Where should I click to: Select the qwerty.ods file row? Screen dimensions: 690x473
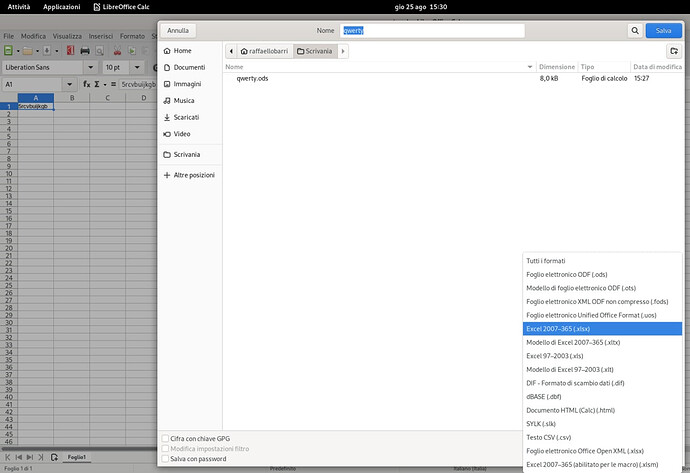(454, 78)
